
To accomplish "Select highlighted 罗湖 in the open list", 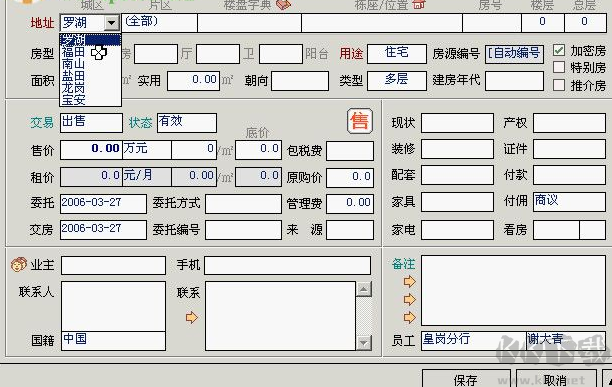I will pos(91,40).
